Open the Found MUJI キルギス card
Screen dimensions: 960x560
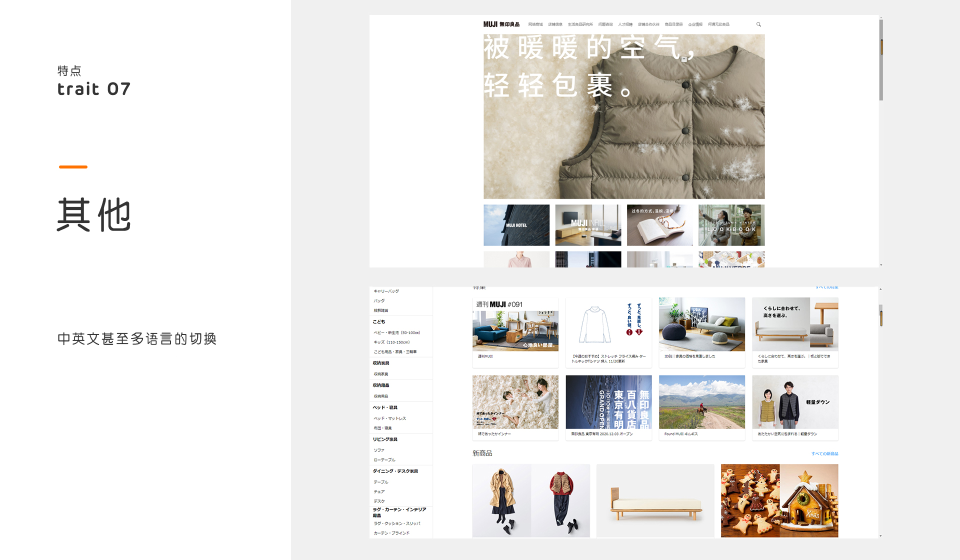click(x=702, y=408)
